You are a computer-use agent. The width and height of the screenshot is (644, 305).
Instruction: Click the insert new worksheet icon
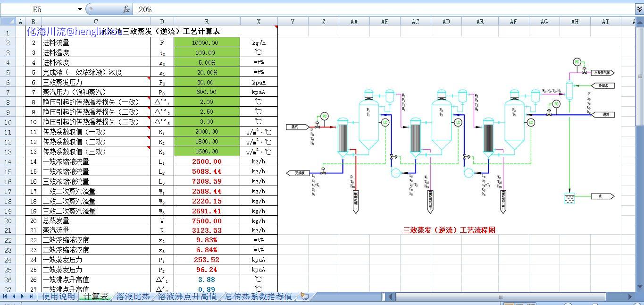305,297
